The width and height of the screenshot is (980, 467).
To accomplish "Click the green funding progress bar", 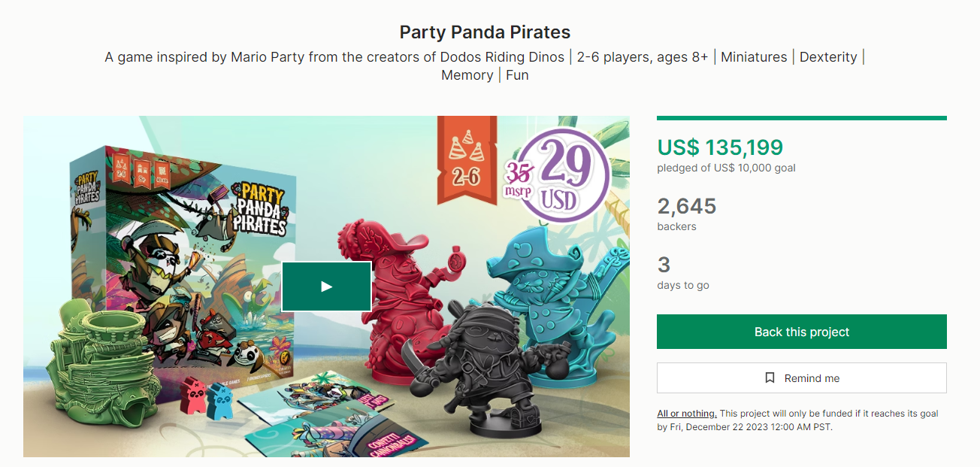I will point(801,118).
